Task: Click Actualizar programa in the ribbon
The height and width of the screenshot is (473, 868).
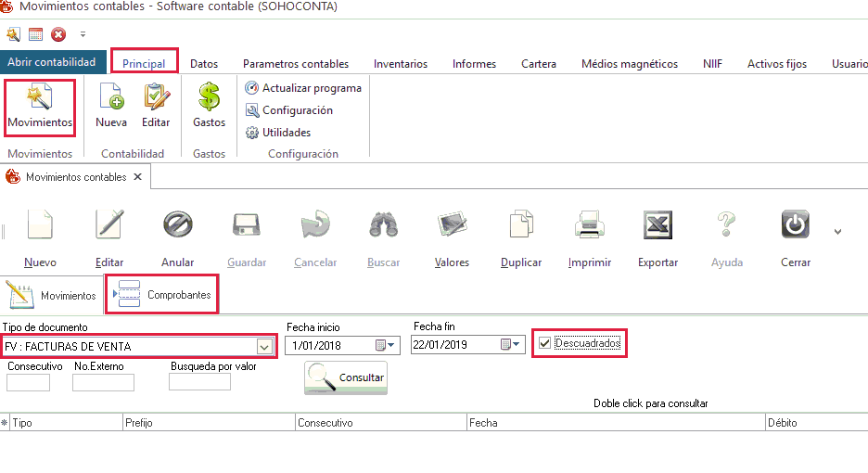Action: (x=304, y=88)
